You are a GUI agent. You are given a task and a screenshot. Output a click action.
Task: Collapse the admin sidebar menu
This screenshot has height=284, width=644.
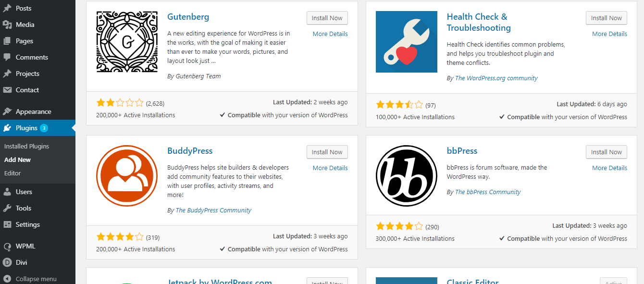point(29,279)
